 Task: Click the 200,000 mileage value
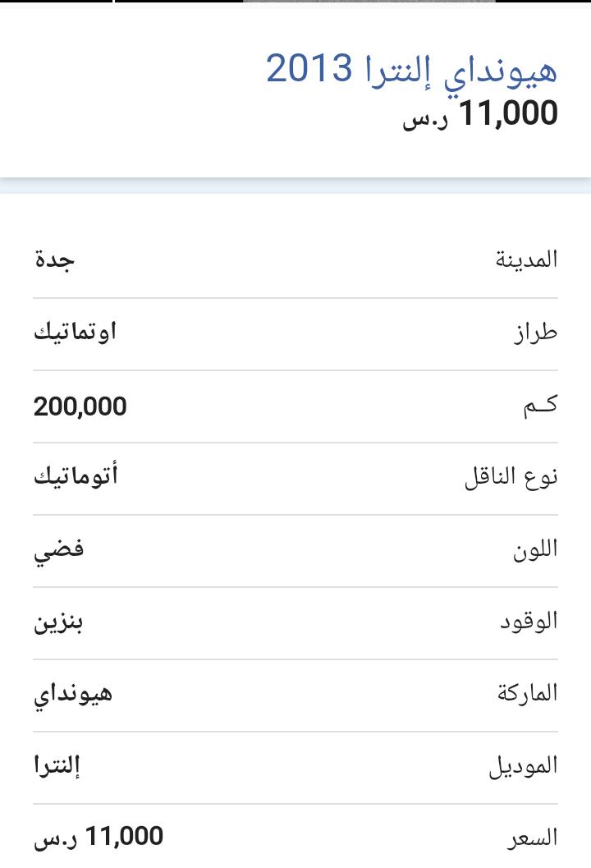pyautogui.click(x=80, y=406)
